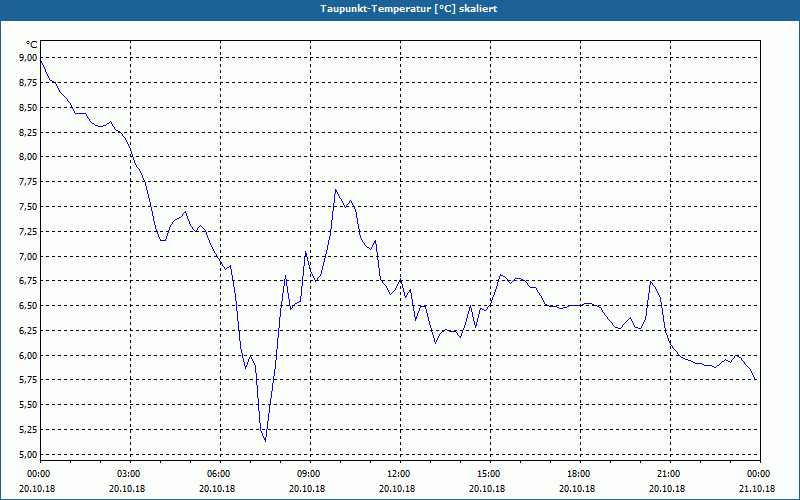Select the 8,00 y-axis label
The height and width of the screenshot is (500, 800).
(x=29, y=157)
